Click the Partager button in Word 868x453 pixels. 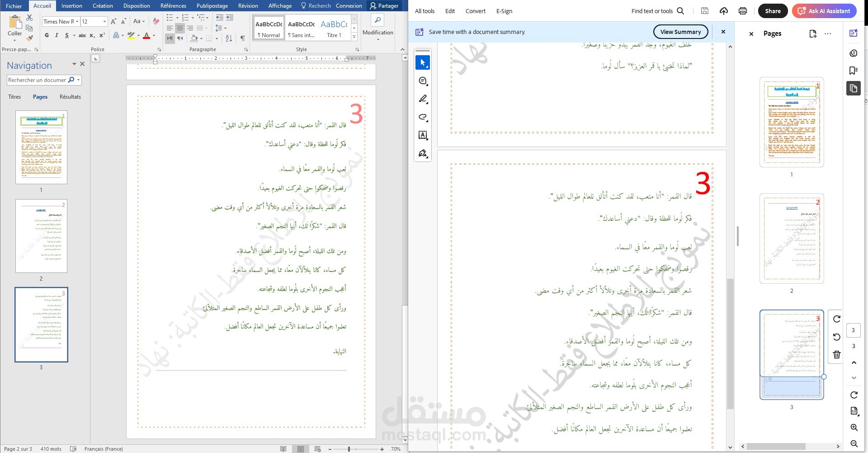(384, 6)
